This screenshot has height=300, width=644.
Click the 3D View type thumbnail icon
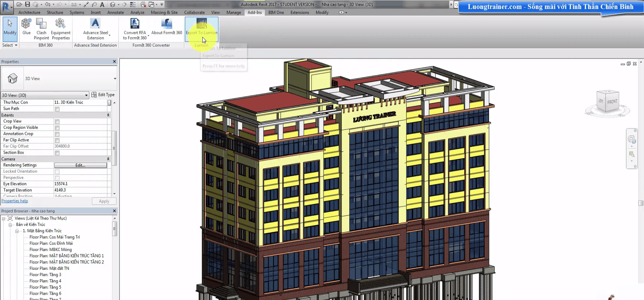[x=13, y=78]
